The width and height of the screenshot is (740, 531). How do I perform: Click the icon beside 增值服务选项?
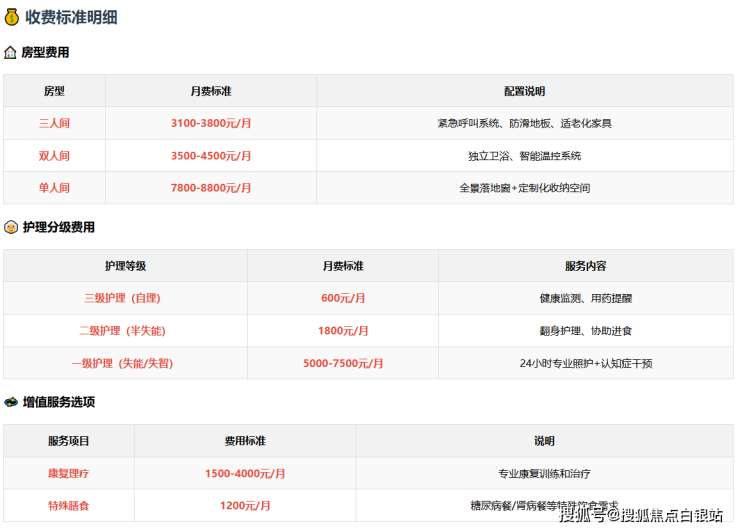11,402
